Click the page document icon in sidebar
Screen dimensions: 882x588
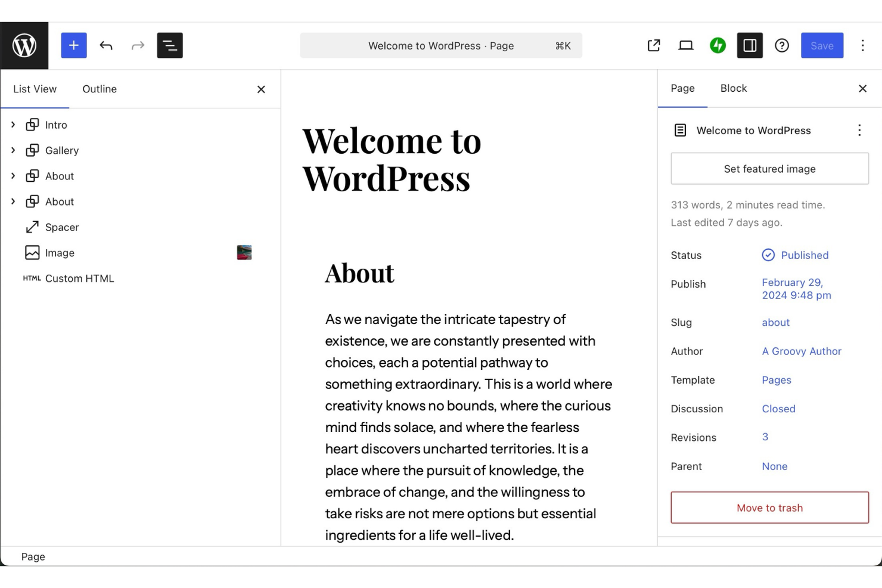coord(680,130)
